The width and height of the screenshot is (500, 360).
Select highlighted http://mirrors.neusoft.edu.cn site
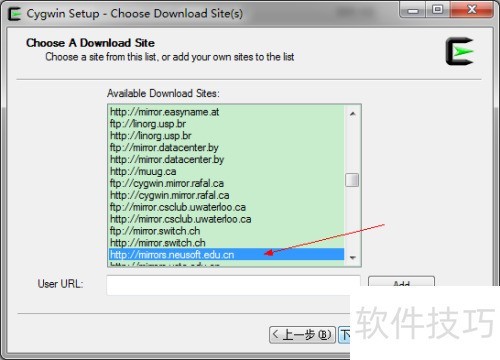[227, 255]
